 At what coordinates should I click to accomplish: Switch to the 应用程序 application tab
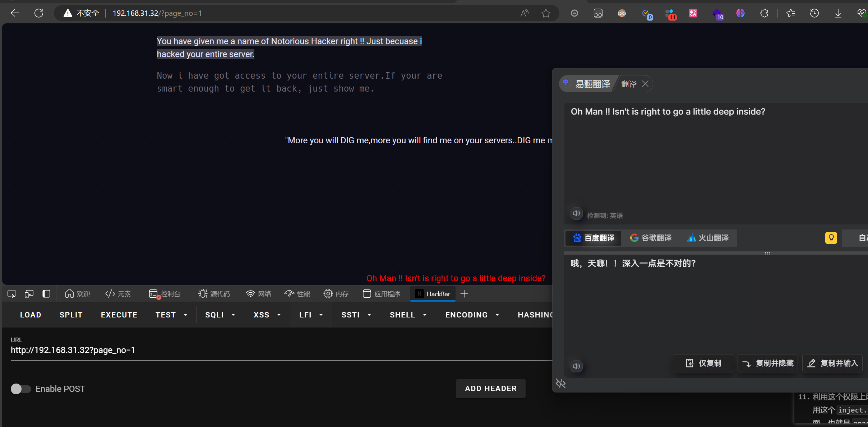(x=382, y=294)
